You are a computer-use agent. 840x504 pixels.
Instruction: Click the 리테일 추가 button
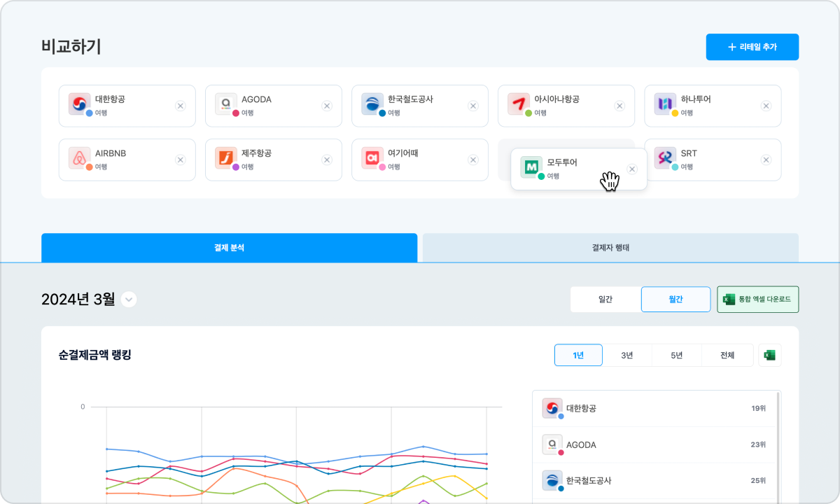pos(752,47)
